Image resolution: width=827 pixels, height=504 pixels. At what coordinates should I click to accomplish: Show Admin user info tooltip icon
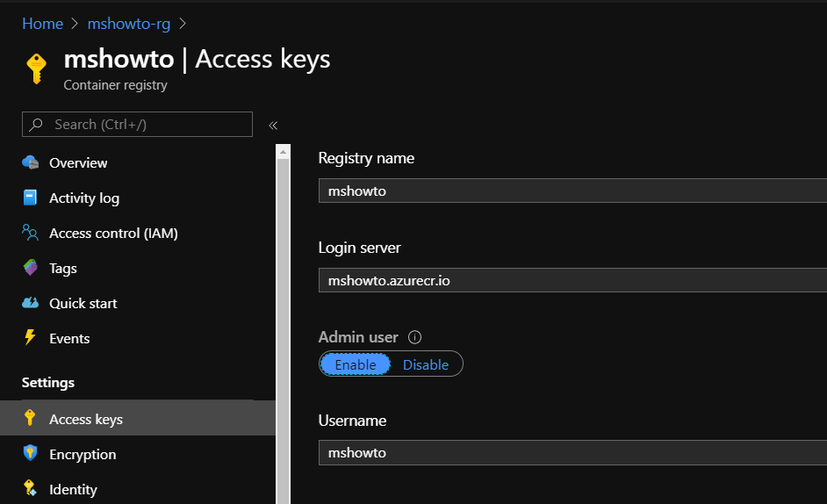pyautogui.click(x=415, y=337)
